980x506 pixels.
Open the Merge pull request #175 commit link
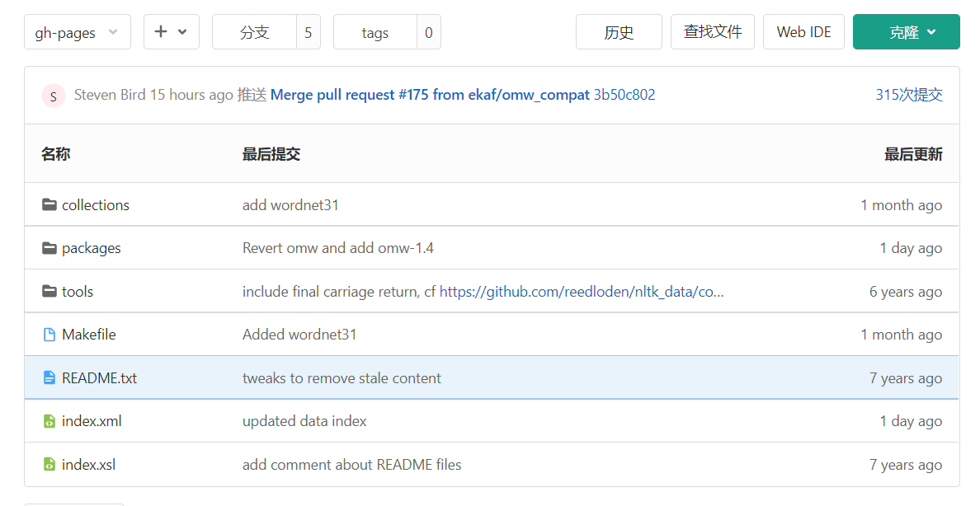click(430, 95)
